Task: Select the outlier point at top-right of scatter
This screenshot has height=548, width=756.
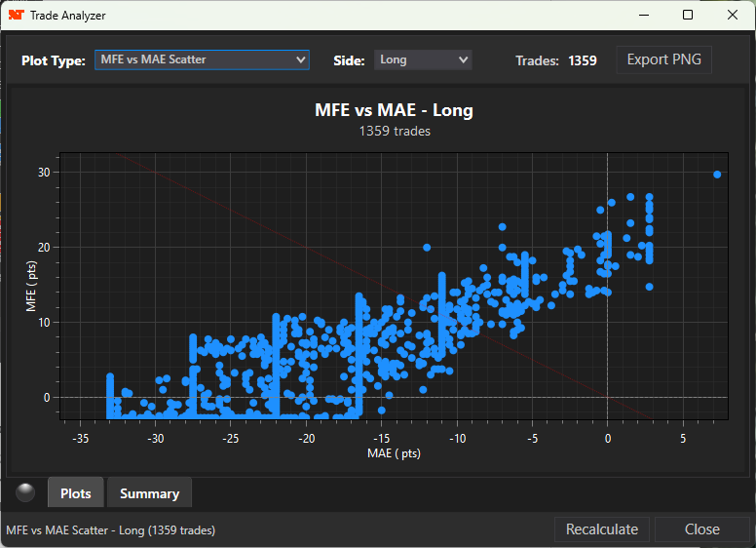Action: [717, 175]
